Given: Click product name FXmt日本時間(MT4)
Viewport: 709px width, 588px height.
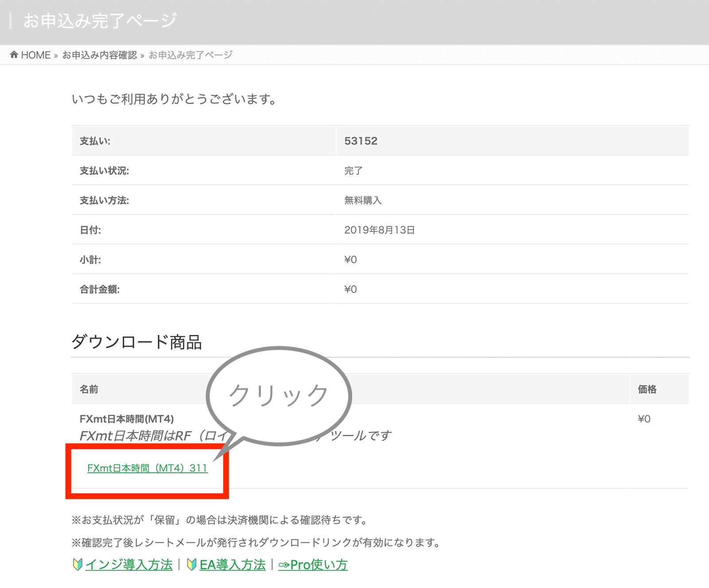Looking at the screenshot, I should click(127, 419).
